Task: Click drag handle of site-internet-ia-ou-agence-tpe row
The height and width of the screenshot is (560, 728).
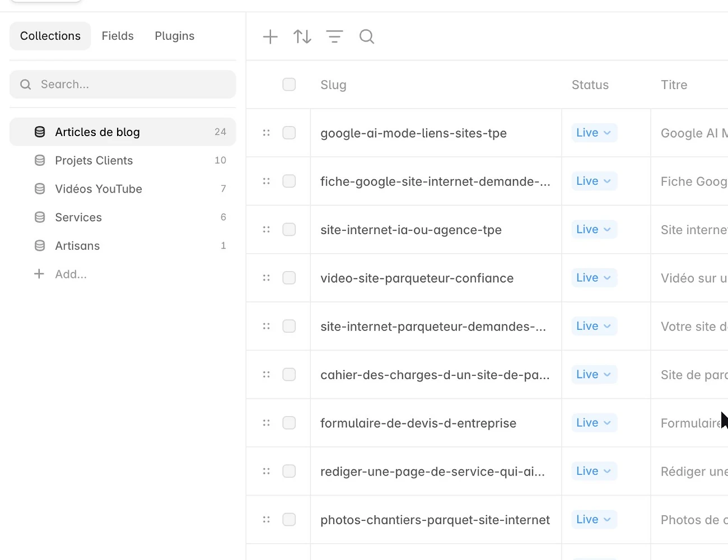Action: (267, 230)
